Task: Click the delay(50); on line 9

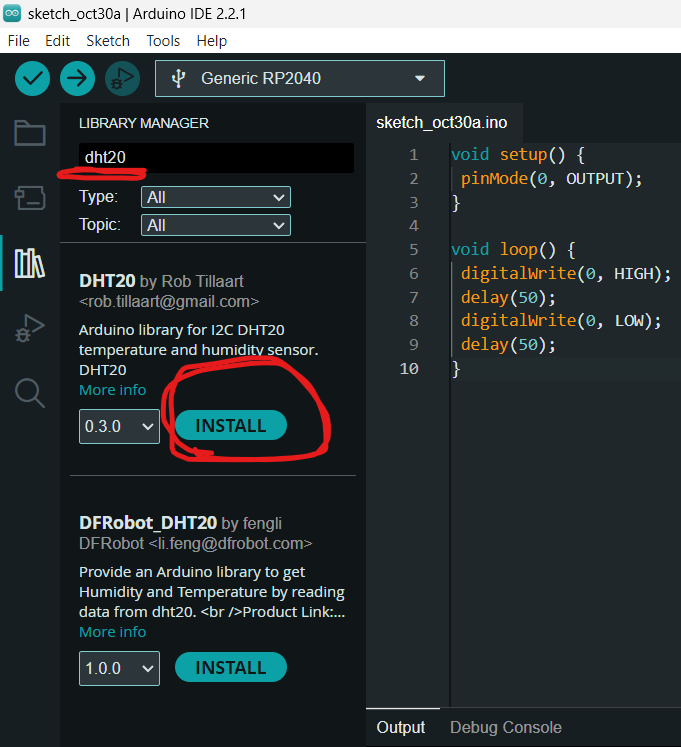Action: [x=508, y=344]
